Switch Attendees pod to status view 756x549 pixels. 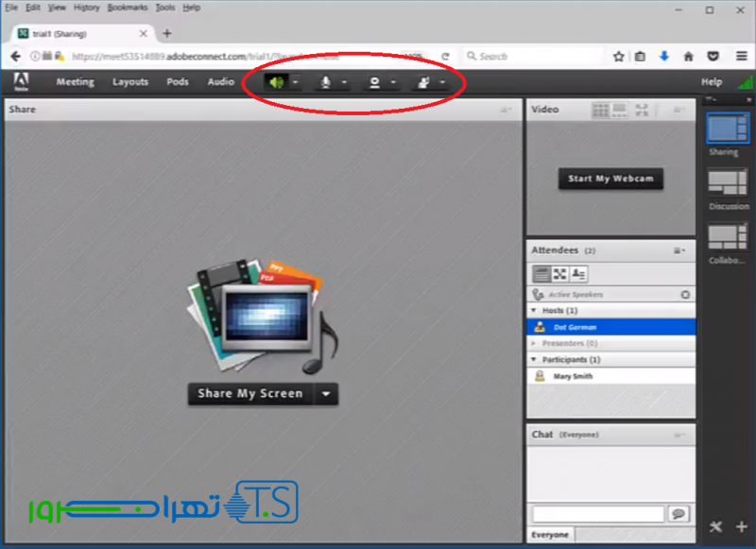click(579, 274)
